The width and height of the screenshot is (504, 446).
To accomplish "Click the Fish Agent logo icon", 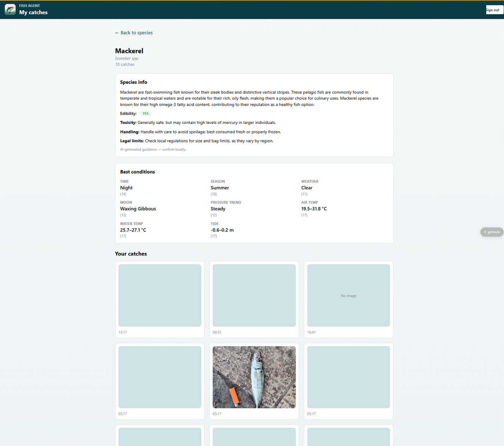I will [10, 9].
